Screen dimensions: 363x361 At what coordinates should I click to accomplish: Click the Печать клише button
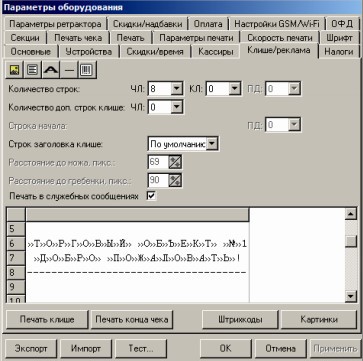[x=47, y=319]
